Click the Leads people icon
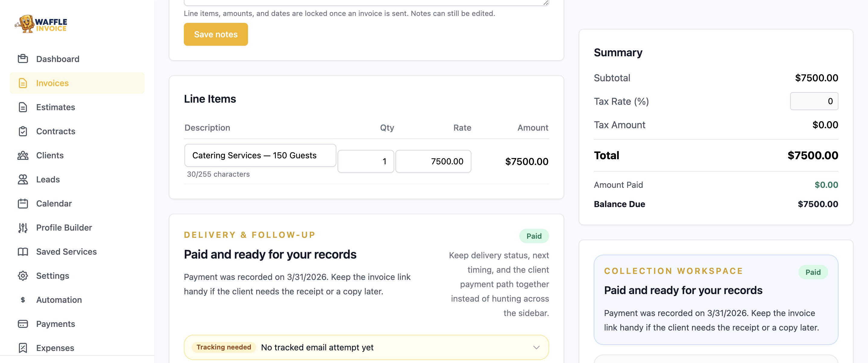The height and width of the screenshot is (363, 868). point(23,179)
